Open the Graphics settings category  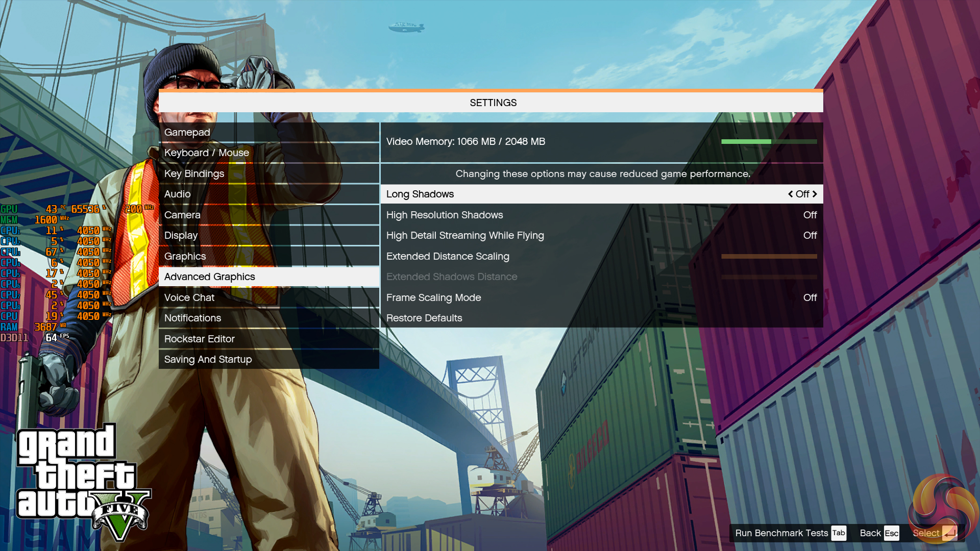click(x=185, y=256)
